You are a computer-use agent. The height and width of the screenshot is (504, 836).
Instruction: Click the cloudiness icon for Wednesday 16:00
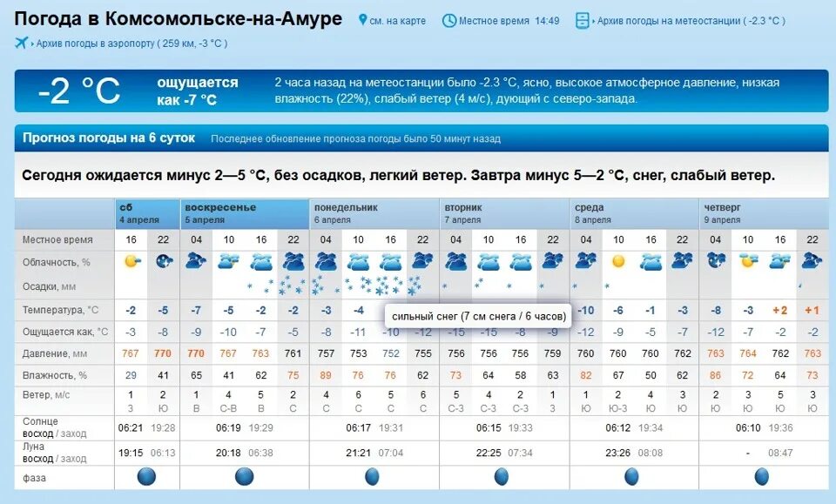[x=651, y=262]
